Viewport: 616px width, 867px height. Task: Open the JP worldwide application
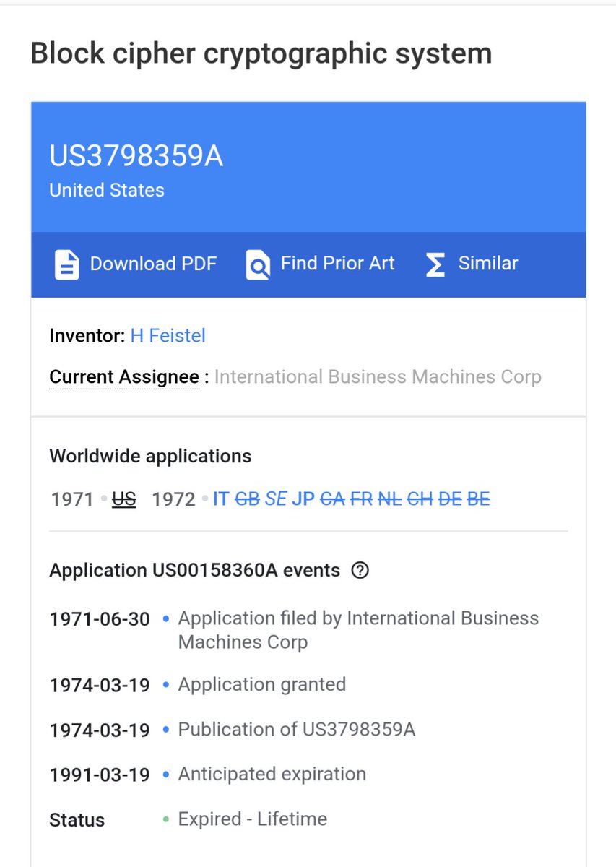tap(303, 499)
